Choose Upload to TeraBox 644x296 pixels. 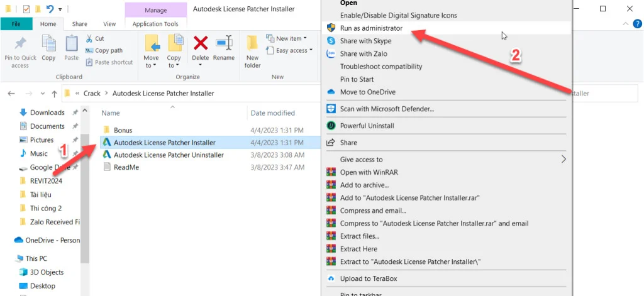click(446, 278)
